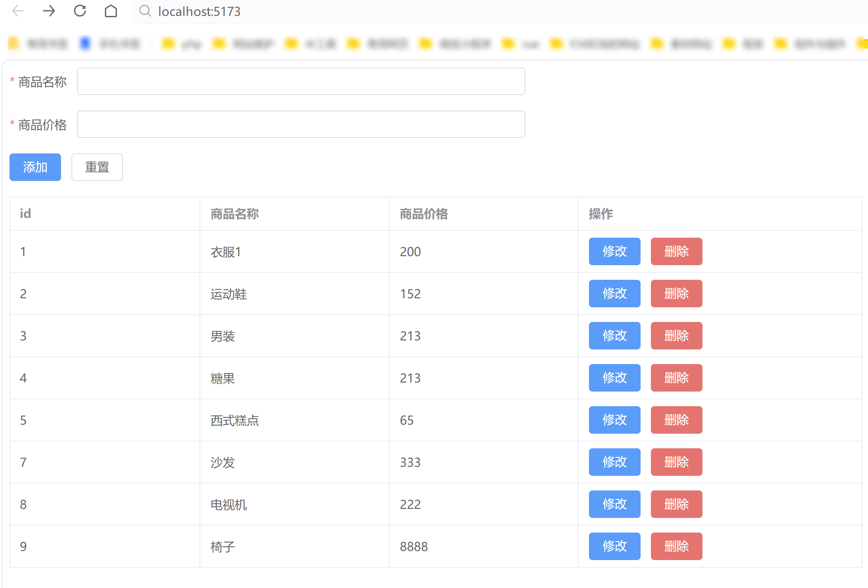Image resolution: width=868 pixels, height=588 pixels.
Task: Click the search icon in address bar
Action: [x=145, y=11]
